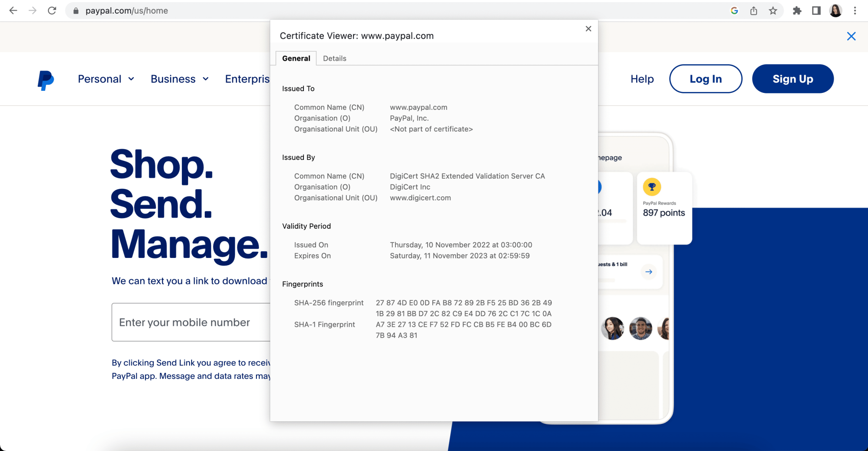The width and height of the screenshot is (868, 451).
Task: Open the Google icon in address bar
Action: [734, 11]
